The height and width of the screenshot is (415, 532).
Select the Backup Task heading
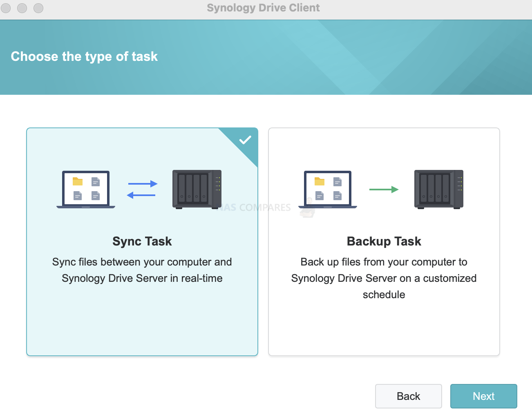[384, 241]
